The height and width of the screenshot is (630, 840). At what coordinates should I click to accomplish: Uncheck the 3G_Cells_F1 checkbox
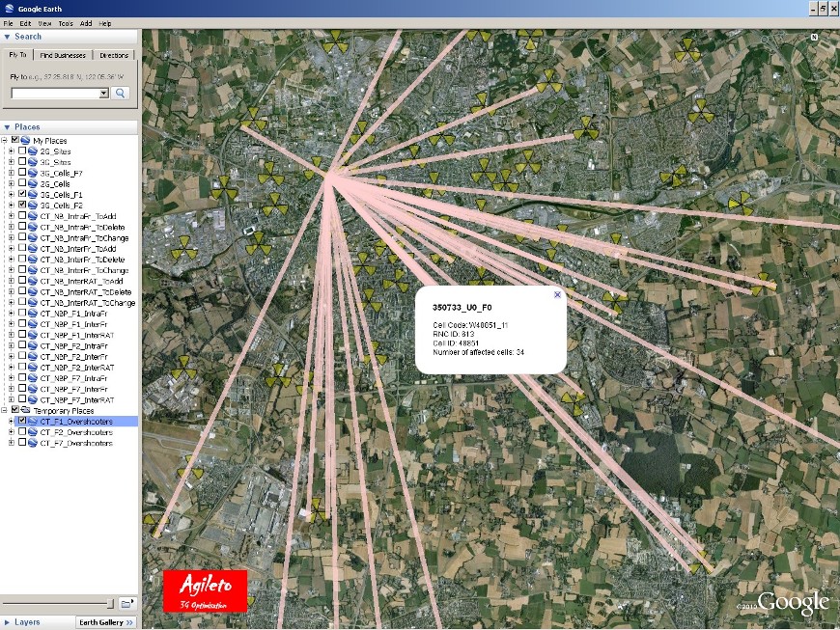22,194
